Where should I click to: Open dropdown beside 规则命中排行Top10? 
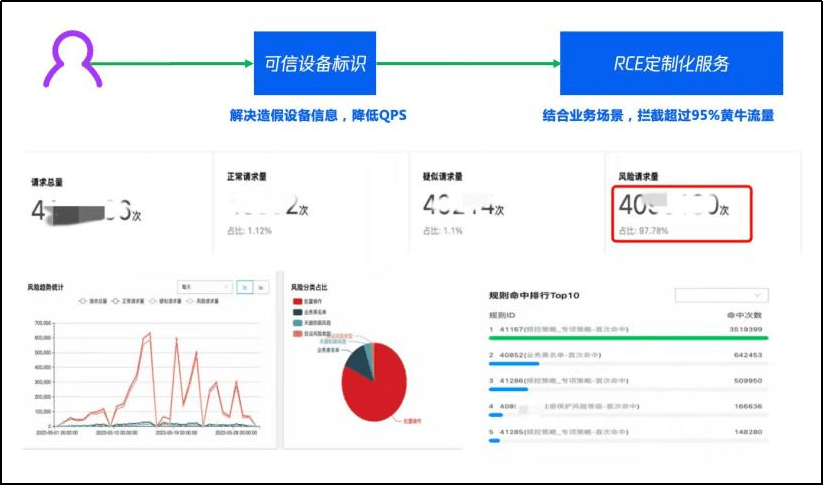click(x=722, y=295)
